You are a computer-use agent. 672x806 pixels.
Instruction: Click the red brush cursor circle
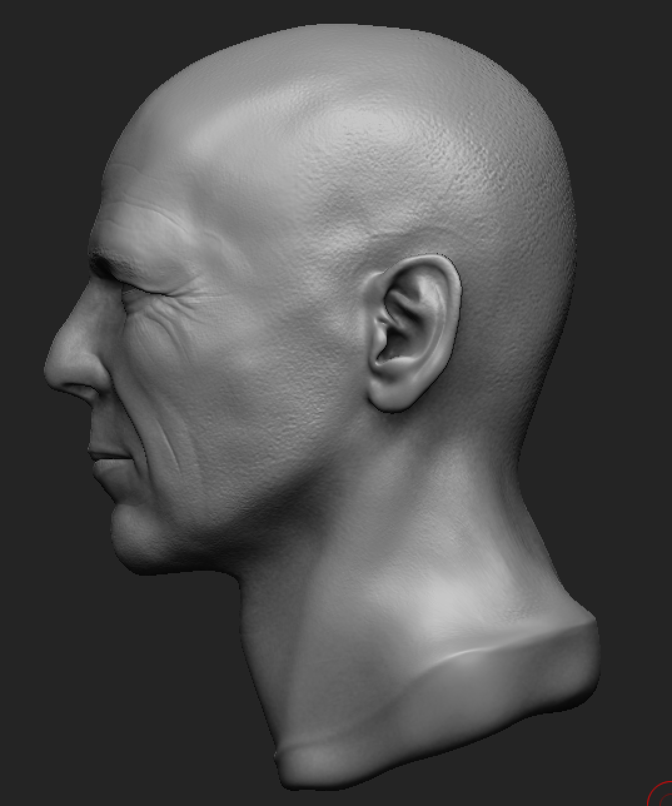pyautogui.click(x=660, y=793)
